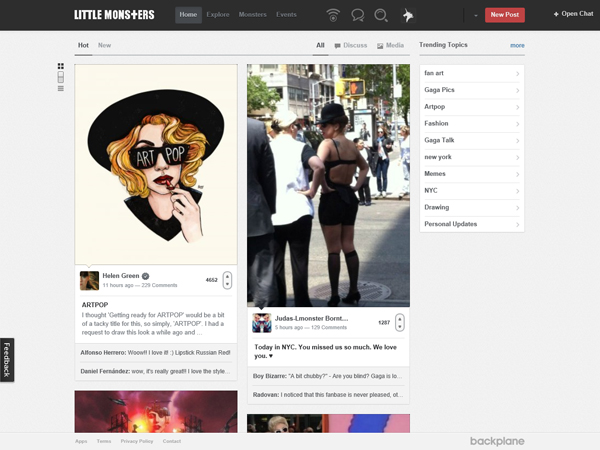Open the Feedback side tab
Viewport: 600px width, 450px height.
pyautogui.click(x=7, y=359)
